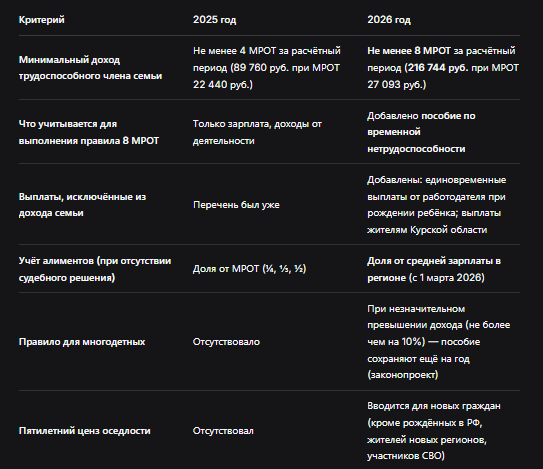
Task: Select the "Учёт алиментов" row label
Action: [x=95, y=269]
